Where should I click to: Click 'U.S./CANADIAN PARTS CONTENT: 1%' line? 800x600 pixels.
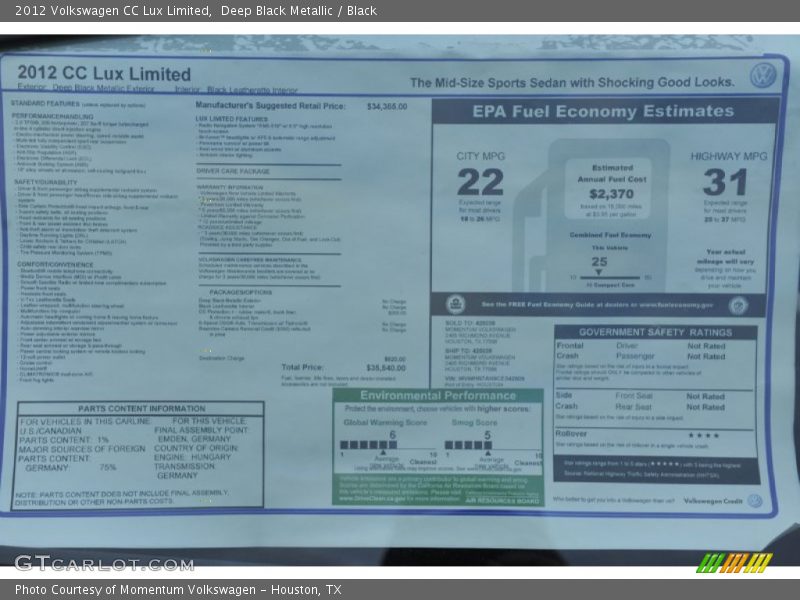64,435
